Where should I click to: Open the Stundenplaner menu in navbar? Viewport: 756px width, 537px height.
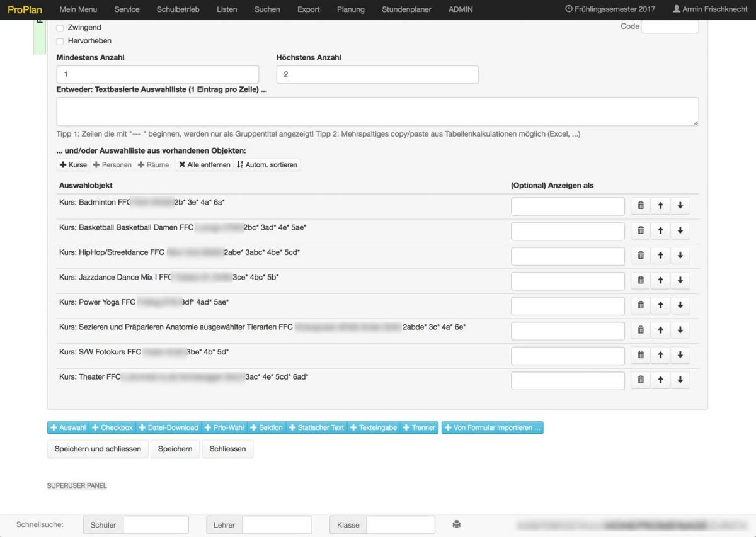click(x=406, y=9)
